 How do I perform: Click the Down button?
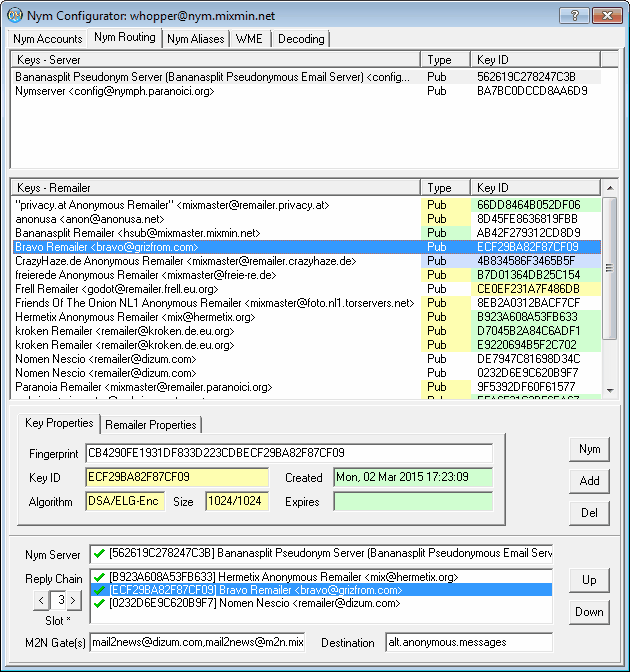click(589, 612)
